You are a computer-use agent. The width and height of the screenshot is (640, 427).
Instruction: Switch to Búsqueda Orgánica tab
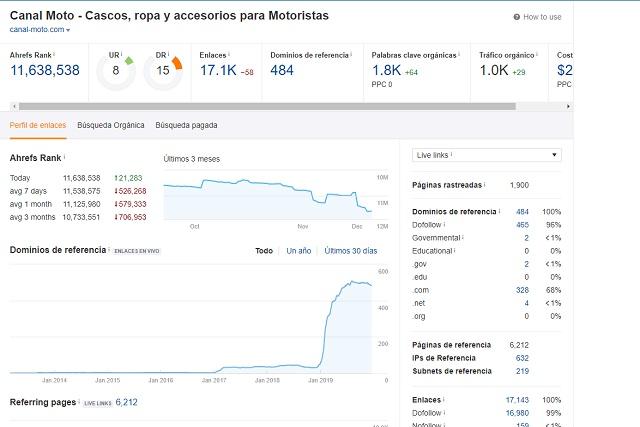111,125
